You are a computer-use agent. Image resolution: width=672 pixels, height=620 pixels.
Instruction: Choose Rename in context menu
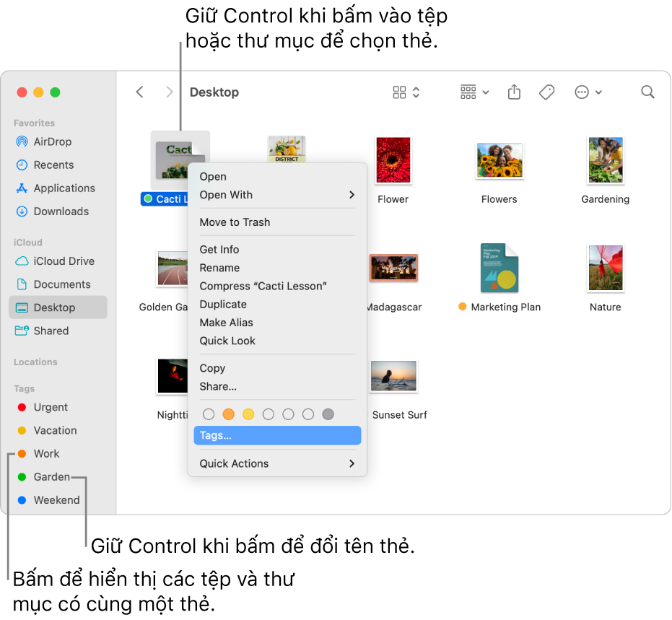coord(277,268)
